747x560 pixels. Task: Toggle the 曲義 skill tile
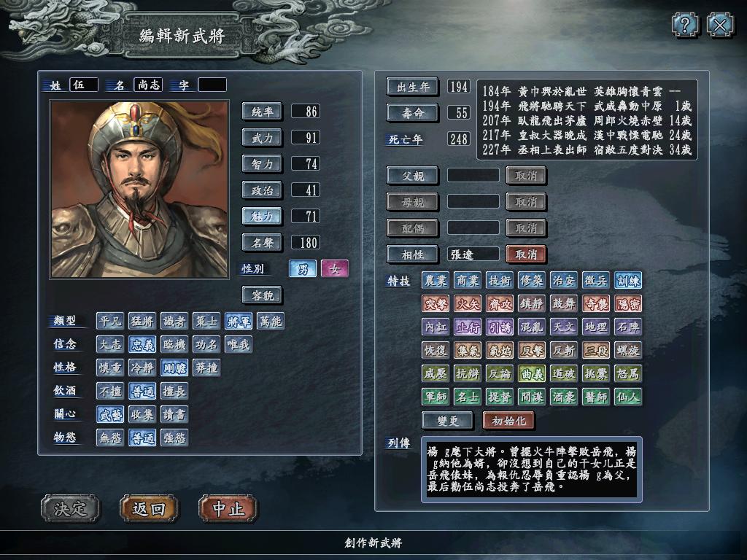[x=532, y=374]
